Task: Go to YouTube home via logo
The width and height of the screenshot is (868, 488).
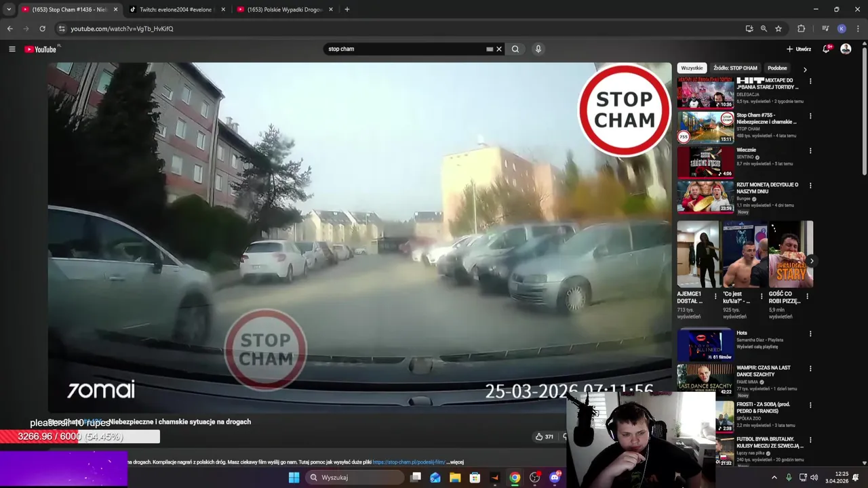Action: click(42, 49)
